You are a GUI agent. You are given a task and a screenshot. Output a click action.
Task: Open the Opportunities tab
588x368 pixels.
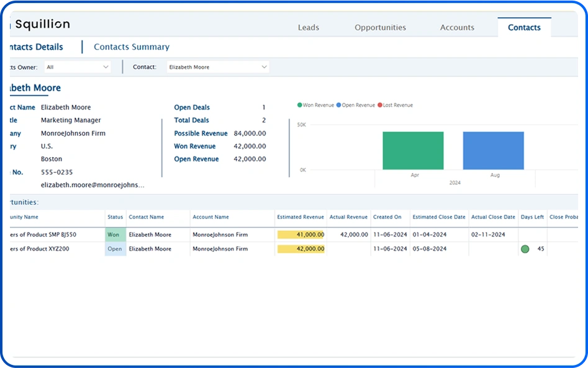point(380,27)
